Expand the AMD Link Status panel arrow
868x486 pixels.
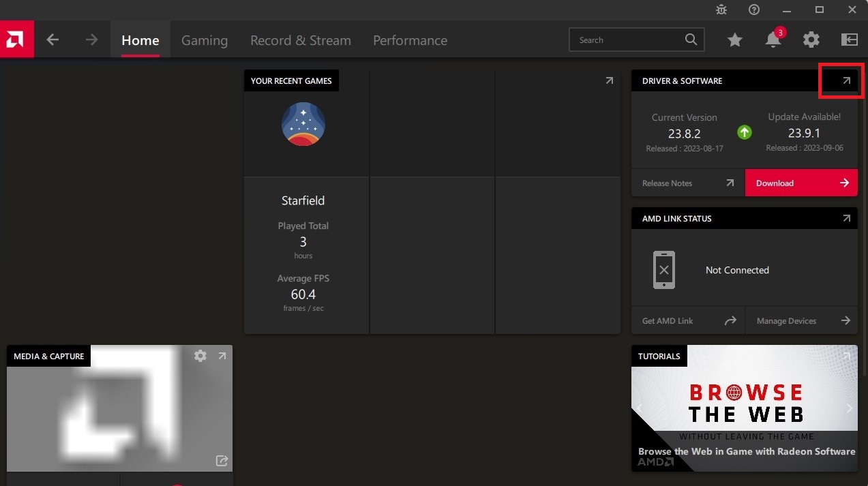(x=846, y=218)
